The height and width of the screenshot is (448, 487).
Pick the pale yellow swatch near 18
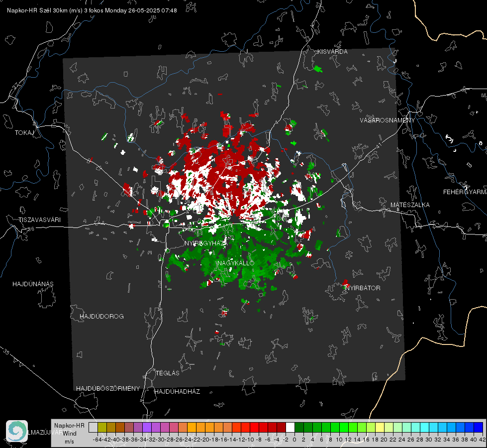tap(380, 427)
